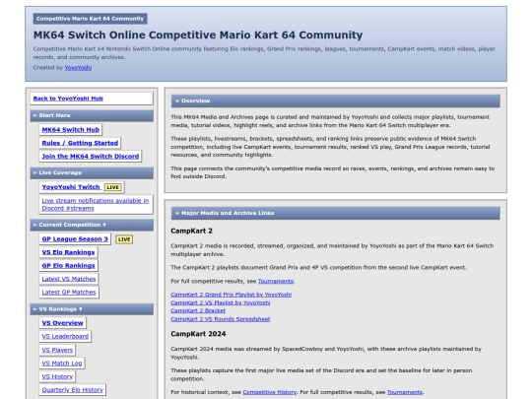The height and width of the screenshot is (399, 532).
Task: Collapse the VS Rankings section
Action: tap(92, 309)
